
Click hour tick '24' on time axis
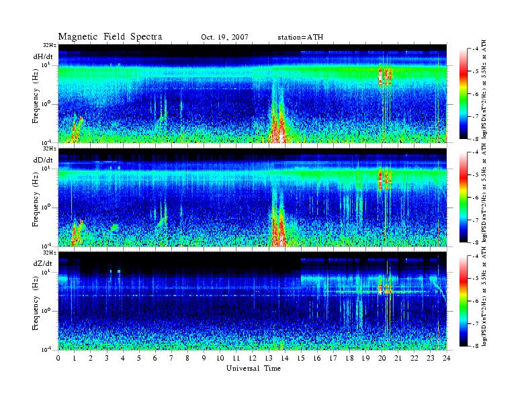coord(447,358)
